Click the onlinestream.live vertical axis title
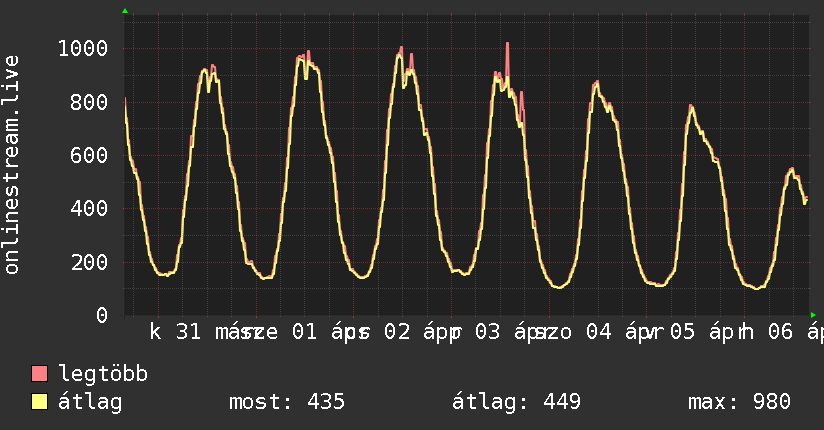824x430 pixels. (12, 165)
